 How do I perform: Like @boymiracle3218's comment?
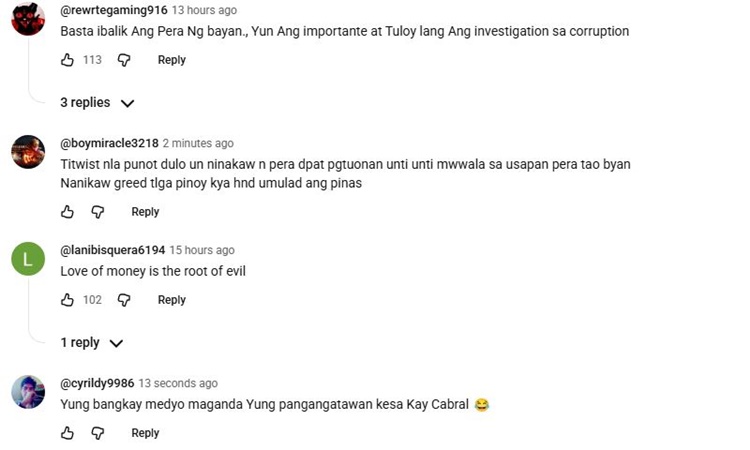pos(67,212)
